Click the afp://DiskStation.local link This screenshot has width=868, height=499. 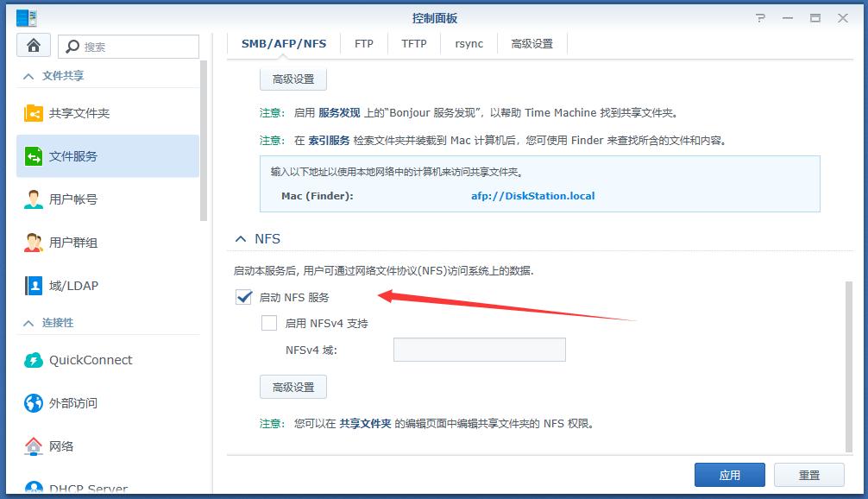(x=533, y=196)
